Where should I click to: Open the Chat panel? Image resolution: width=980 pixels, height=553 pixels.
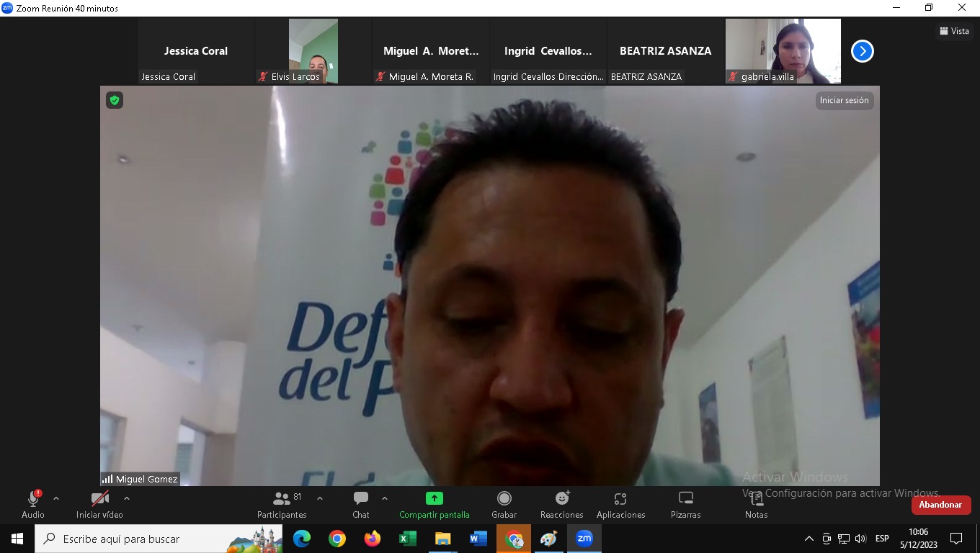click(361, 504)
